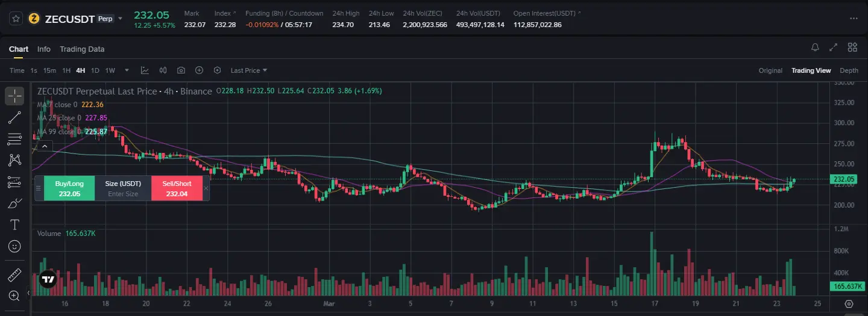Image resolution: width=868 pixels, height=316 pixels.
Task: Click the Volume indicator legend
Action: (x=66, y=233)
